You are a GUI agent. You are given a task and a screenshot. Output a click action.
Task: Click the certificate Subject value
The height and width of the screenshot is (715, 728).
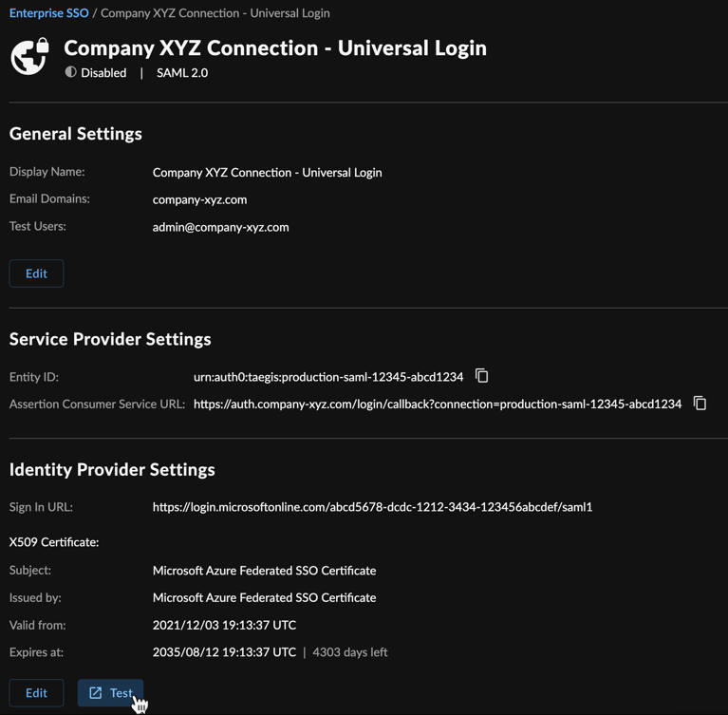click(264, 571)
